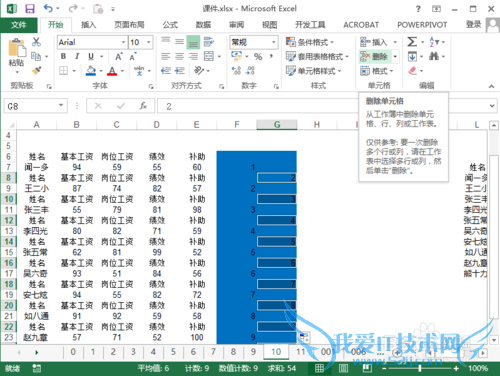This screenshot has width=500, height=376.
Task: Apply comma style
Action: pos(271,56)
